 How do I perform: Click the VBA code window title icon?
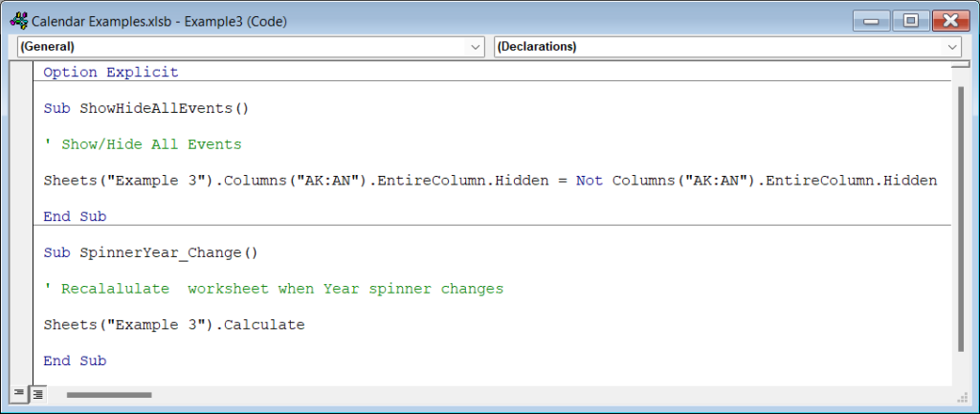click(x=17, y=20)
